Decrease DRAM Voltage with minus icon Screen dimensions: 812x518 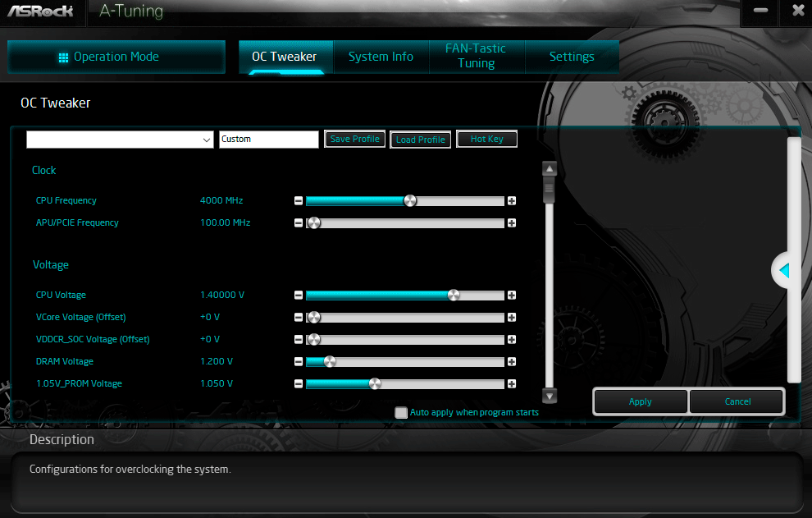299,362
